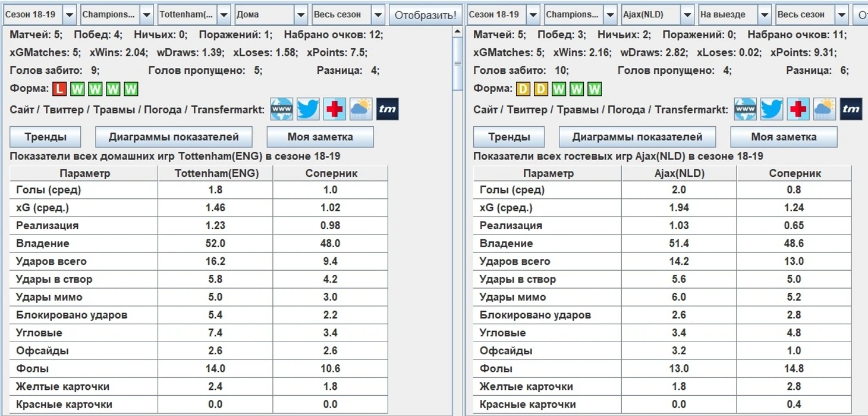Image resolution: width=868 pixels, height=416 pixels.
Task: Open Tottenham Twitter bird icon
Action: coord(308,110)
